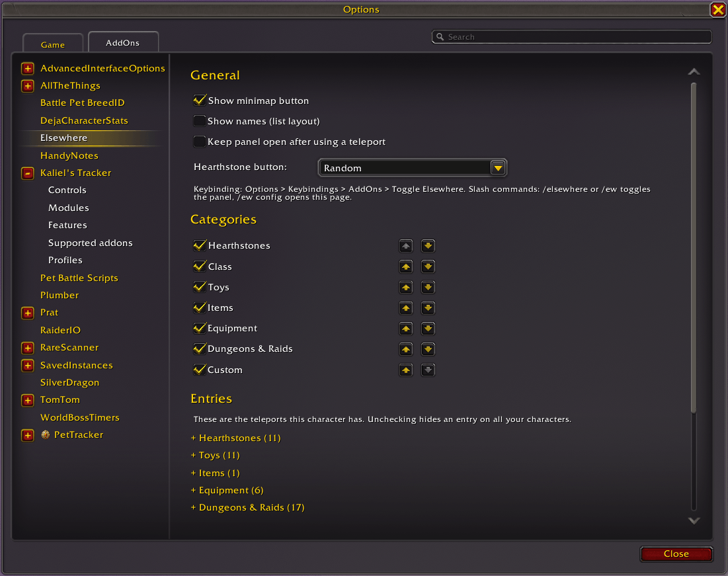Screen dimensions: 728x576
Task: Move Items category up
Action: 406,308
